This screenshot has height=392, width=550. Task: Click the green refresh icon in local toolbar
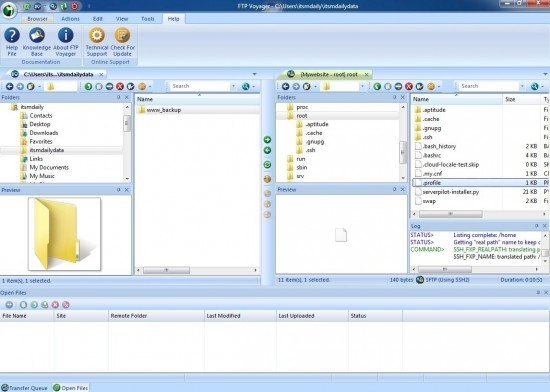point(88,86)
